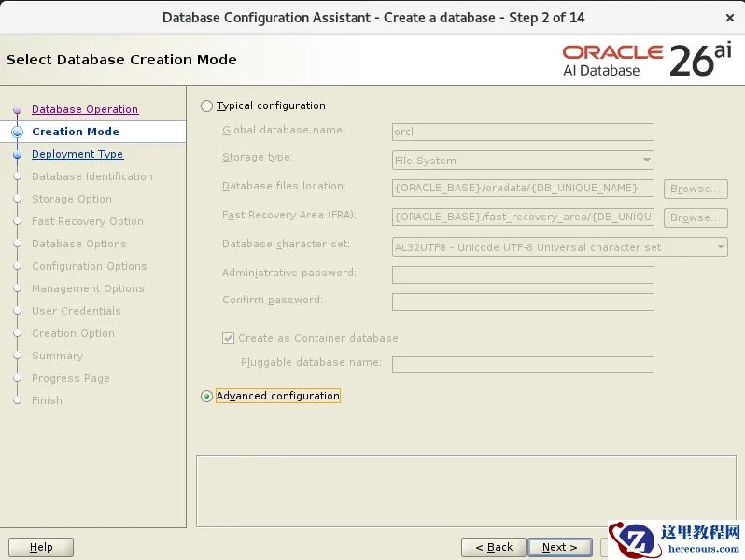Viewport: 745px width, 560px height.
Task: Select Typical configuration radio button
Action: [x=206, y=105]
